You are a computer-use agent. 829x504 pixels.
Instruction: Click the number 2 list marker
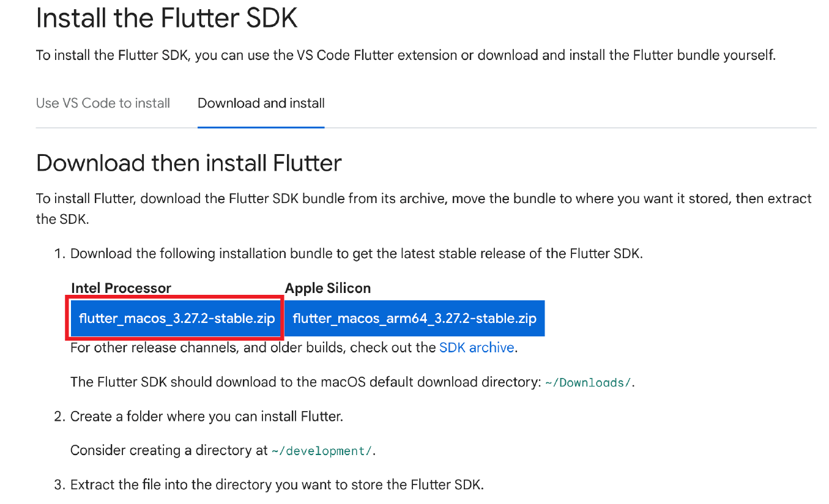click(59, 417)
